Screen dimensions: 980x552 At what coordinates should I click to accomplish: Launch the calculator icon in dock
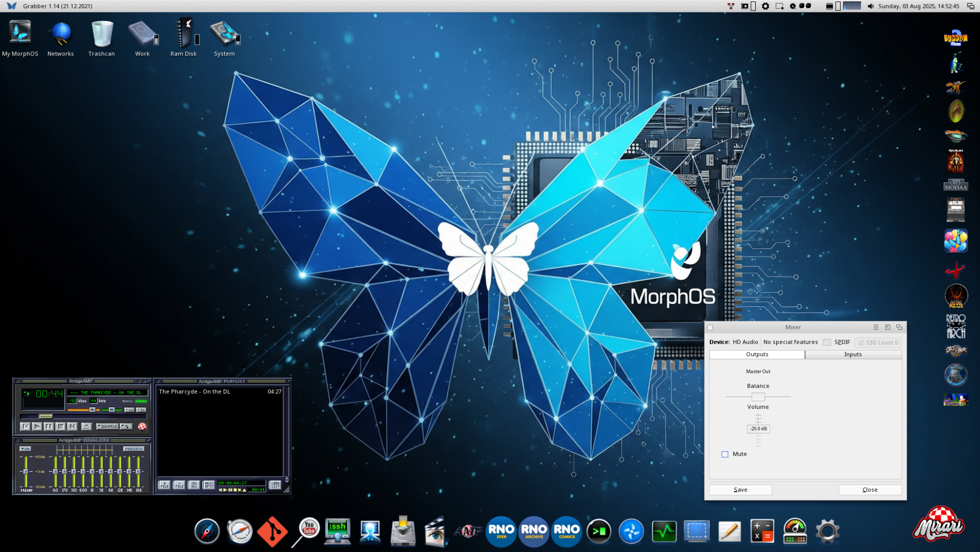762,531
